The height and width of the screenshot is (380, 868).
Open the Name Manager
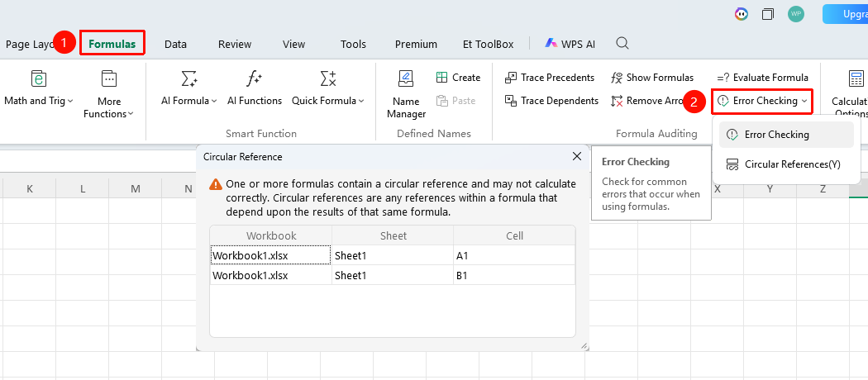[406, 94]
